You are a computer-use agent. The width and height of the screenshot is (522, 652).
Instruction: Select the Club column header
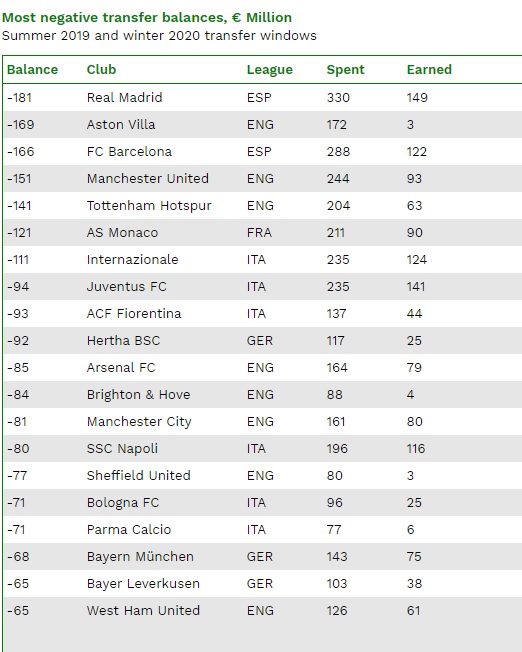[x=101, y=69]
